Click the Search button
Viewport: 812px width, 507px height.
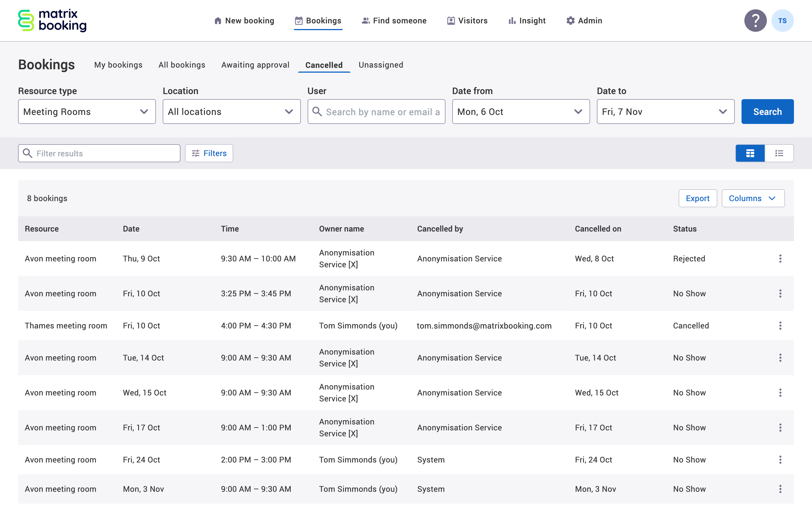point(767,112)
